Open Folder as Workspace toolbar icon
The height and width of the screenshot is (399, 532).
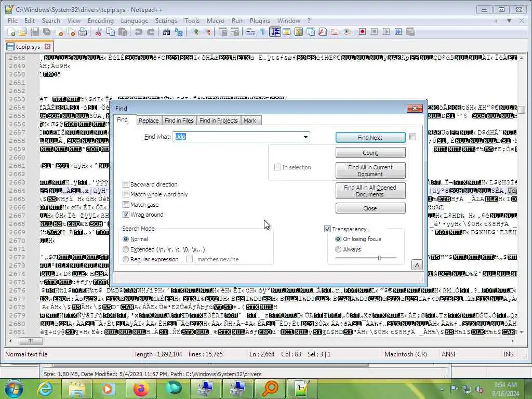pos(335,32)
